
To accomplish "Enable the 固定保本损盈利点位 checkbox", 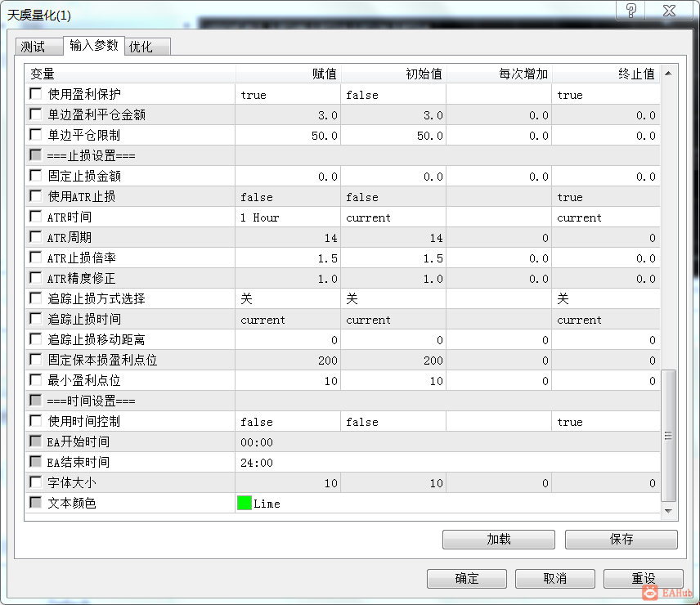I will 36,360.
